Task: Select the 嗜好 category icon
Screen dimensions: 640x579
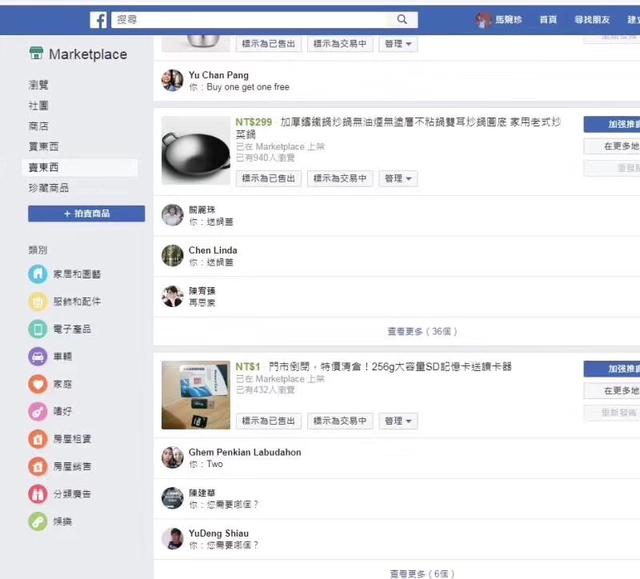Action: point(38,411)
